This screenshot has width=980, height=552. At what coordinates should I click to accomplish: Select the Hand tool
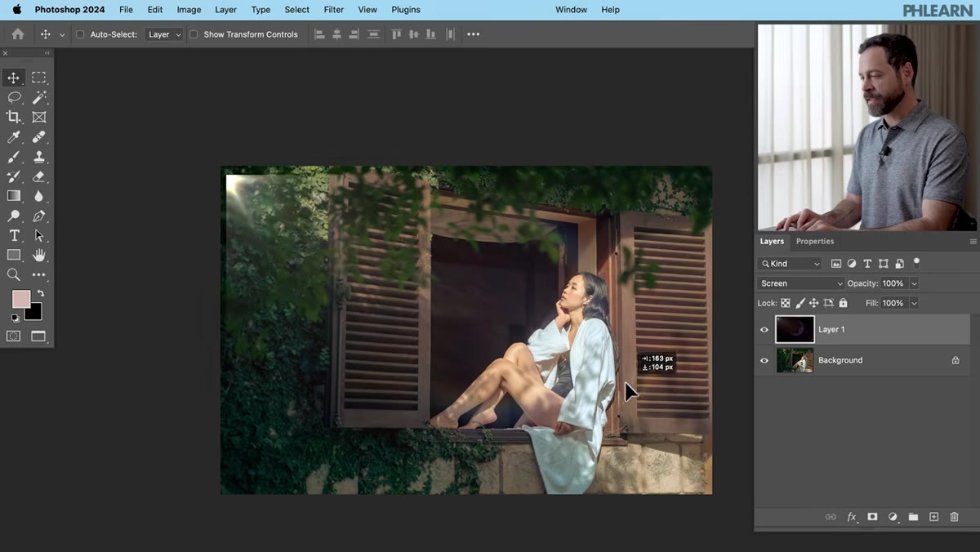pyautogui.click(x=38, y=255)
